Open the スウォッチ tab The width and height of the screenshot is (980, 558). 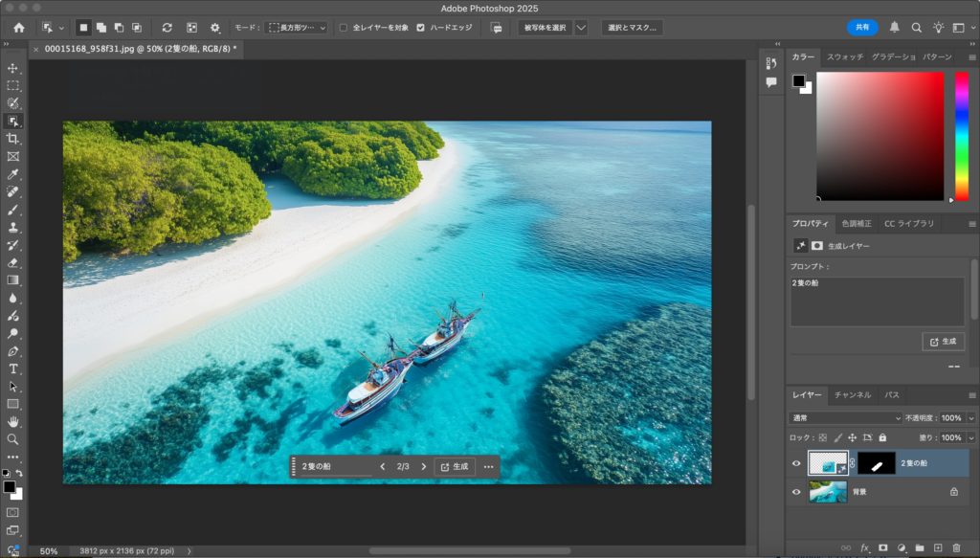click(x=844, y=57)
